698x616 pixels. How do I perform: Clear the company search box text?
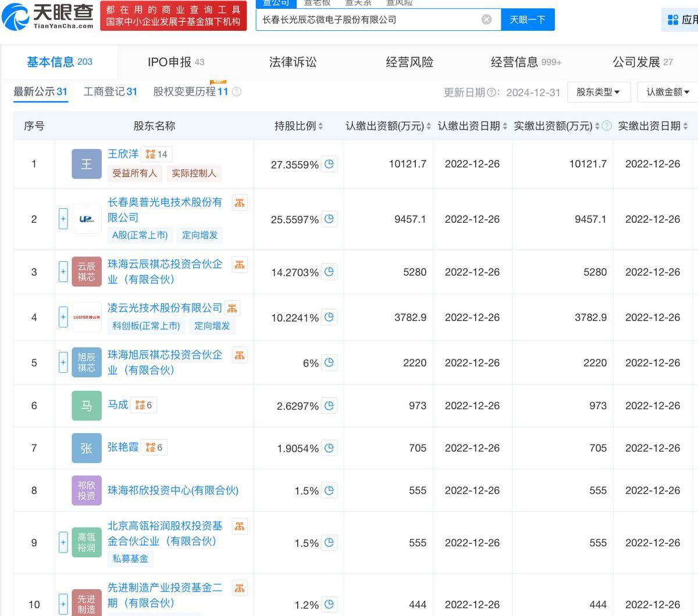click(x=487, y=20)
